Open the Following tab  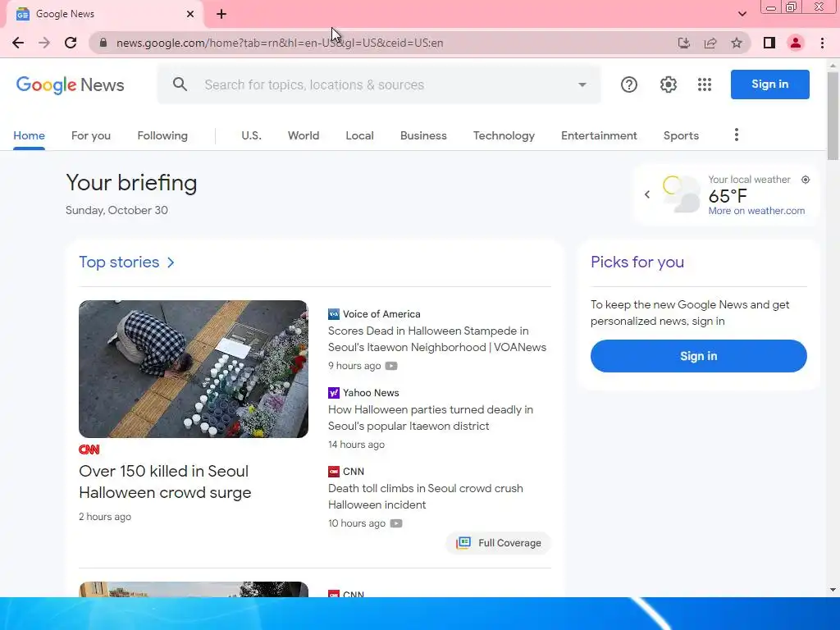pos(162,135)
